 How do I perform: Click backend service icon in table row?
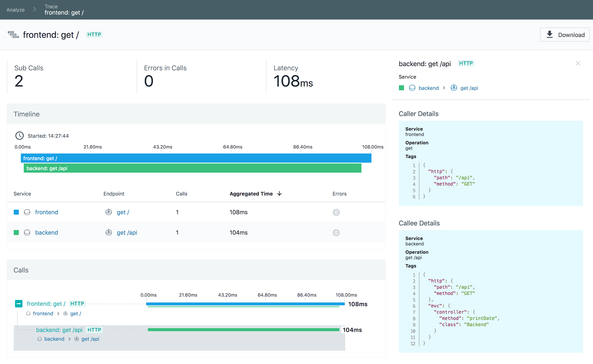[27, 232]
